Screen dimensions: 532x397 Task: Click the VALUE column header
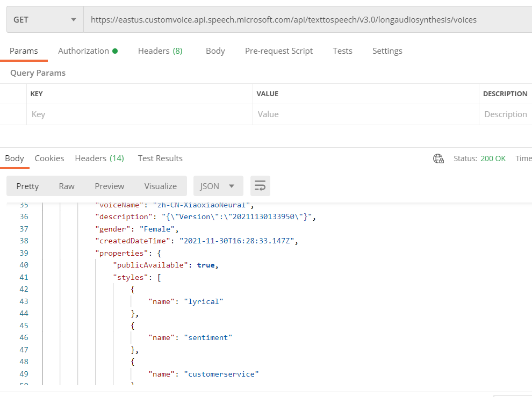[x=268, y=93]
